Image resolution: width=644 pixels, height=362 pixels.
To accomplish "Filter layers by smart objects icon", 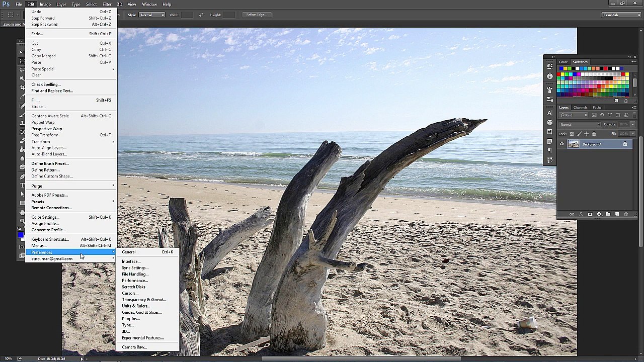I will pyautogui.click(x=626, y=115).
